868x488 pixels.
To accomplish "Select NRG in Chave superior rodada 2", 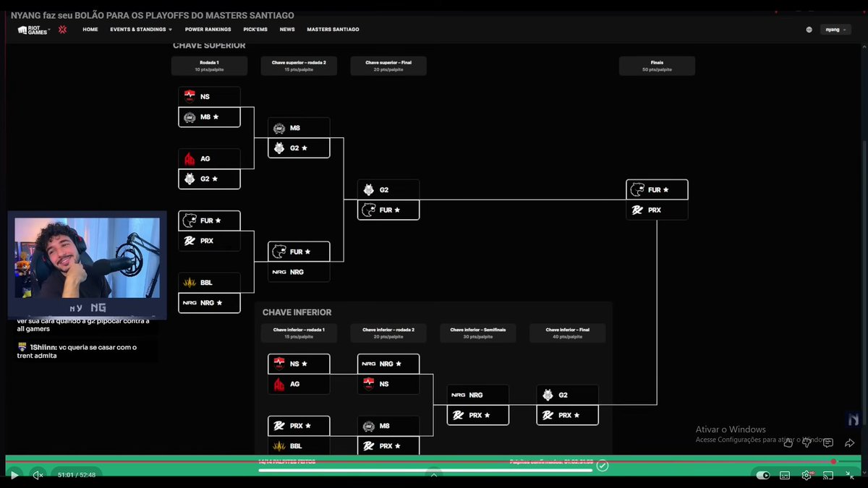I will (299, 272).
